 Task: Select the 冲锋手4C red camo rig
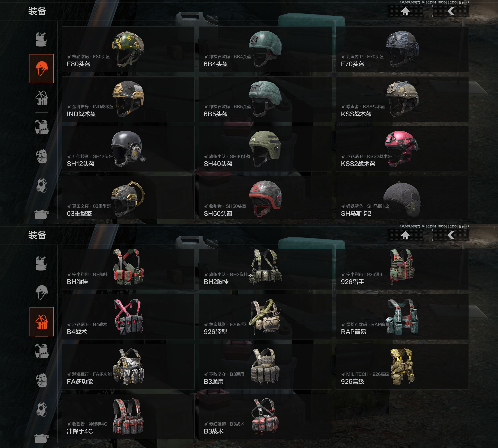128,416
